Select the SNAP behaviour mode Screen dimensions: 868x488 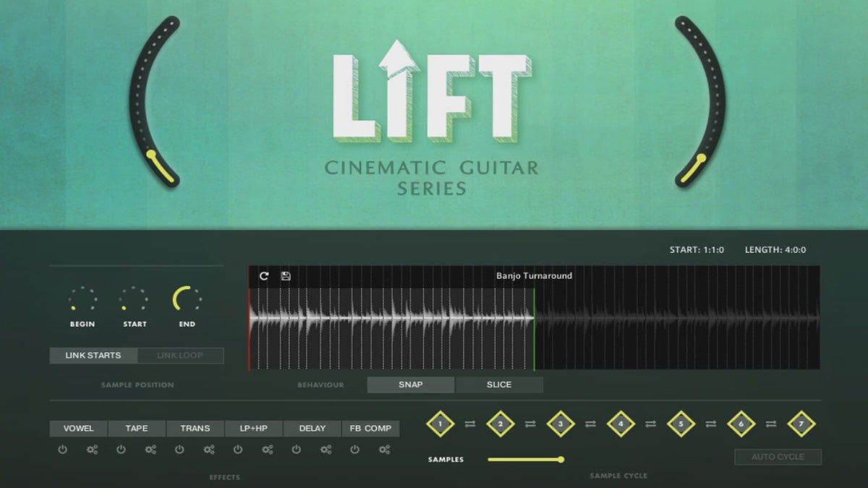coord(410,385)
